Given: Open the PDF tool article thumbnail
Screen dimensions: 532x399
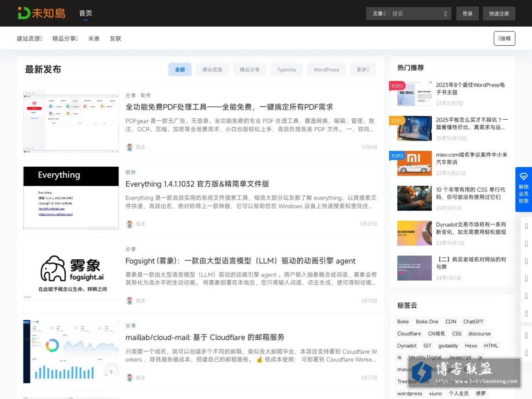Looking at the screenshot, I should click(x=71, y=121).
